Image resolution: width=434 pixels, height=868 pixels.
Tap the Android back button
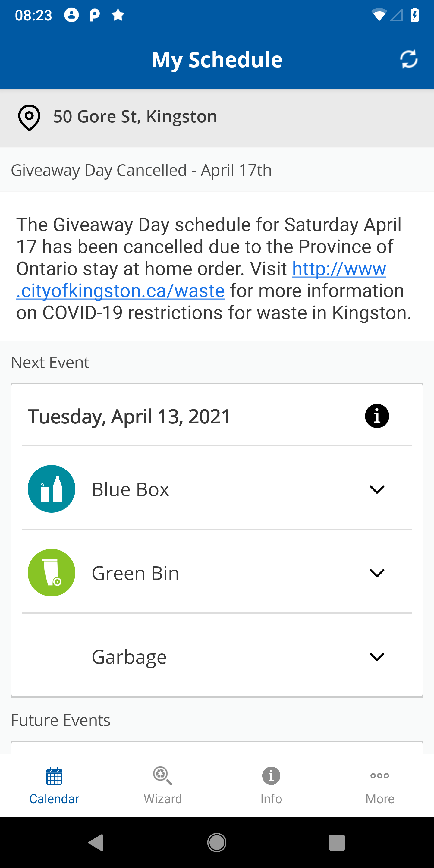click(96, 843)
